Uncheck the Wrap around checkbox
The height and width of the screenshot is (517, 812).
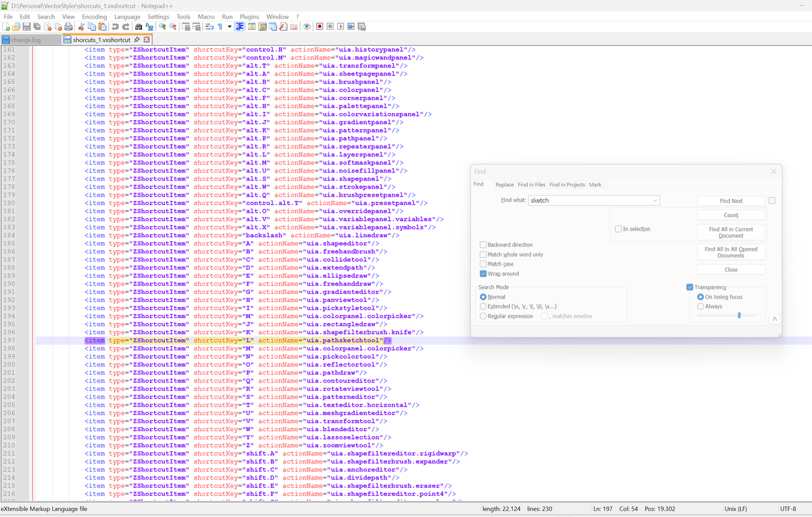coord(483,274)
